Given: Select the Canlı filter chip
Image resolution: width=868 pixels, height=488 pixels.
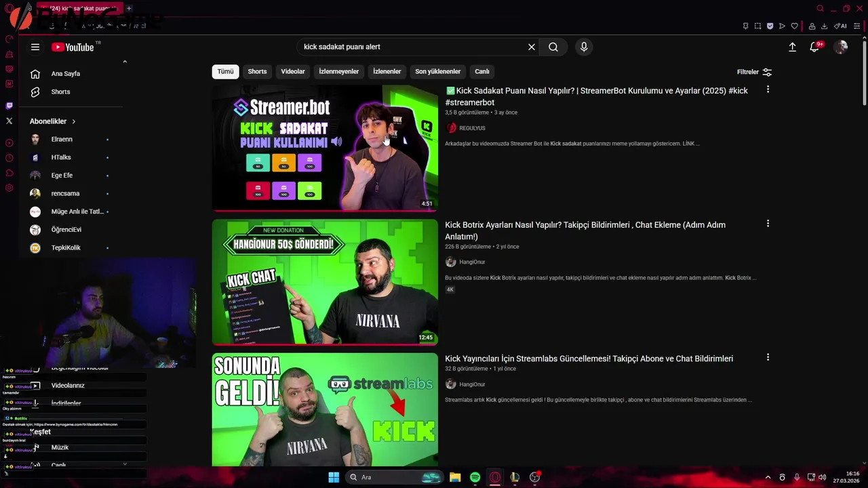Looking at the screenshot, I should [x=482, y=71].
